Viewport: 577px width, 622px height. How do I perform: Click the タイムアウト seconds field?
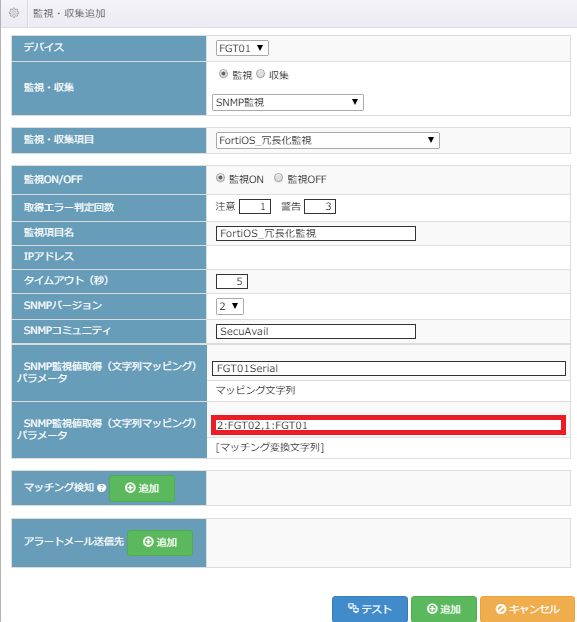click(232, 281)
